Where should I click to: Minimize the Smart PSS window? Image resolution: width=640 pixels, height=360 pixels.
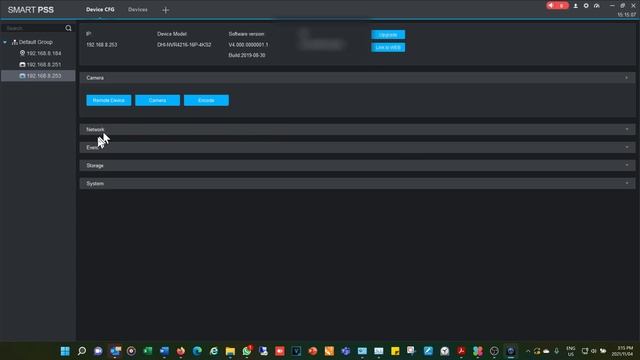pyautogui.click(x=612, y=6)
